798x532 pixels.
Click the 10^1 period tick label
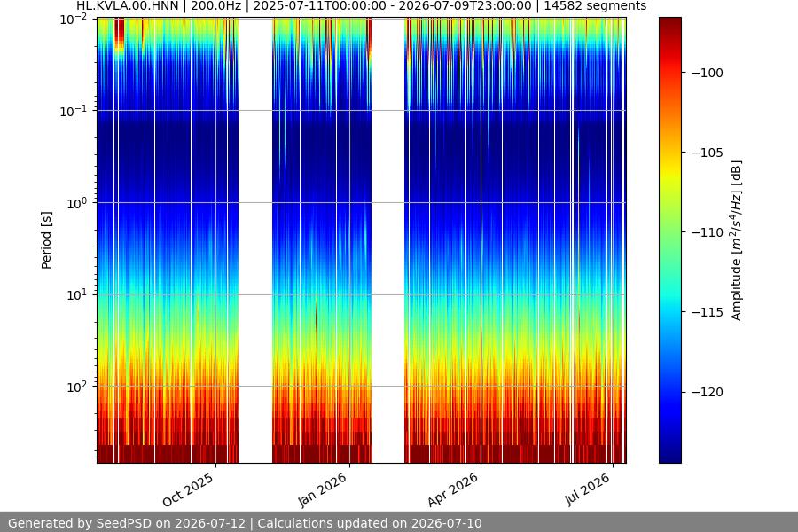coord(77,294)
